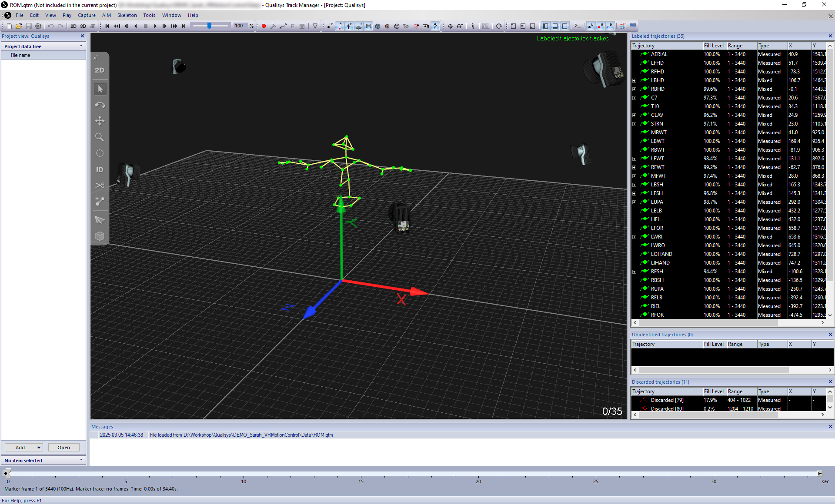Open the Capture menu

click(x=87, y=15)
